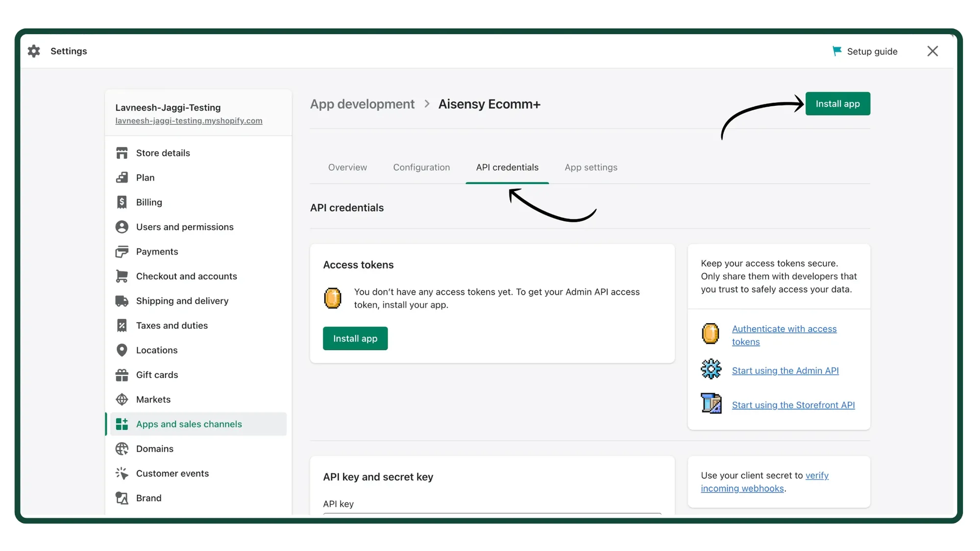This screenshot has height=551, width=980.
Task: Open the App settings tab
Action: pos(590,167)
